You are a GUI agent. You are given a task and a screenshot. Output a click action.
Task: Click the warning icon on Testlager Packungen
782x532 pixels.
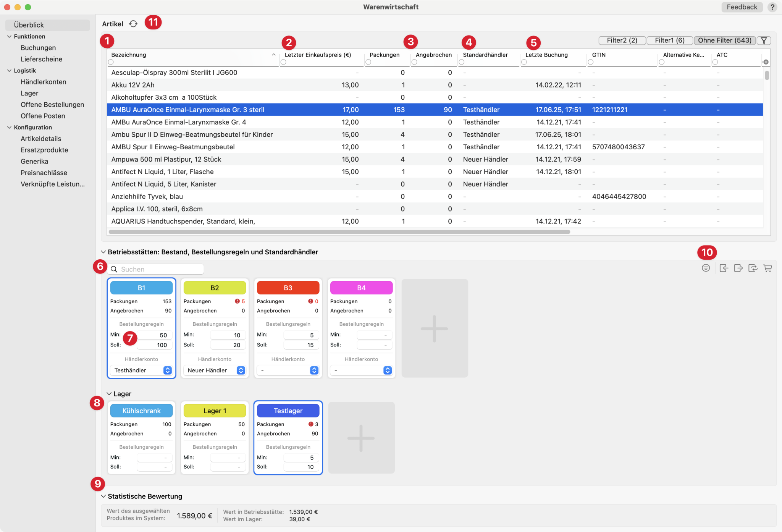click(311, 424)
